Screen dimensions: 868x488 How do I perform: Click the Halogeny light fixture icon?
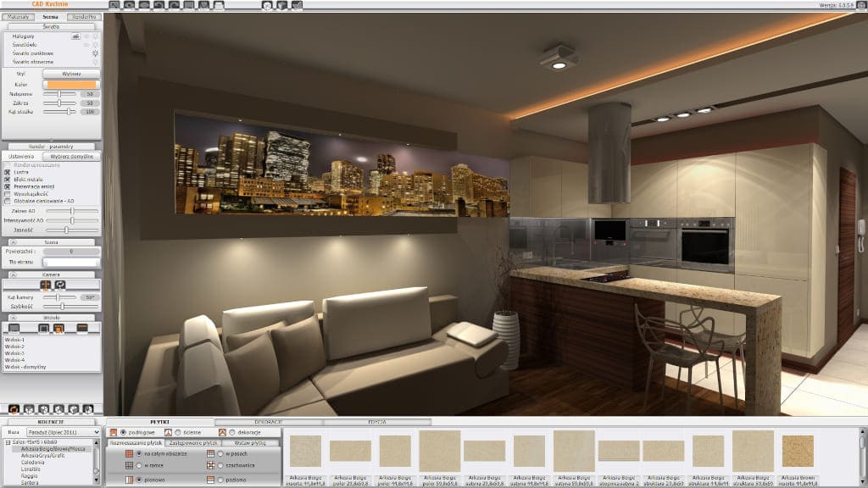pyautogui.click(x=75, y=37)
